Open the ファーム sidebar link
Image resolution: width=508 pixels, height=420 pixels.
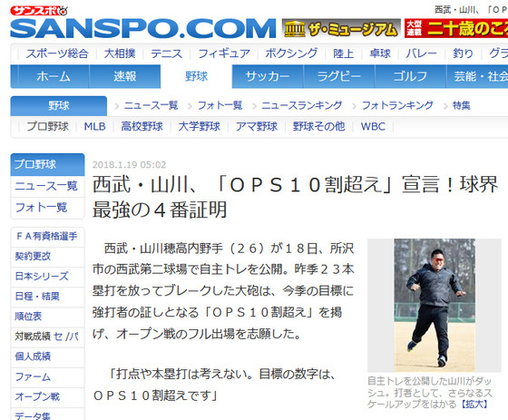coord(33,376)
